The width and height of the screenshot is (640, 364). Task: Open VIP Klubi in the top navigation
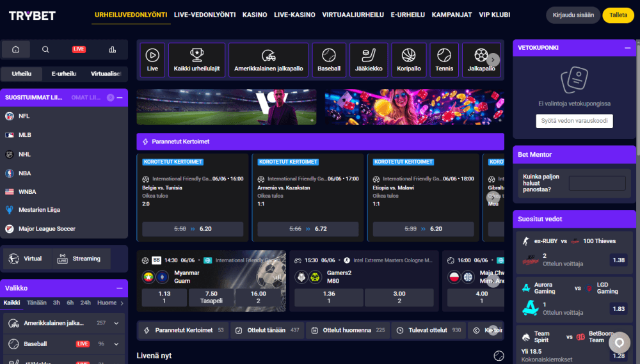point(494,15)
